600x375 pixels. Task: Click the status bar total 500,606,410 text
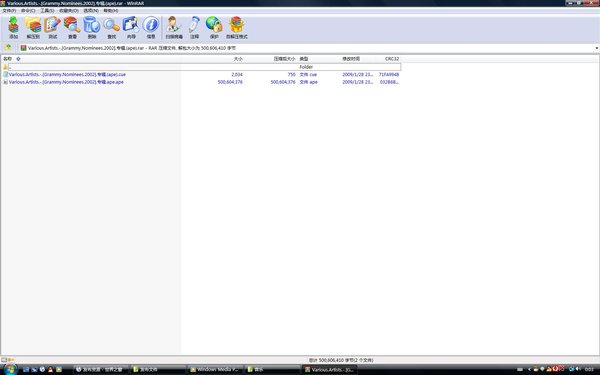(341, 360)
